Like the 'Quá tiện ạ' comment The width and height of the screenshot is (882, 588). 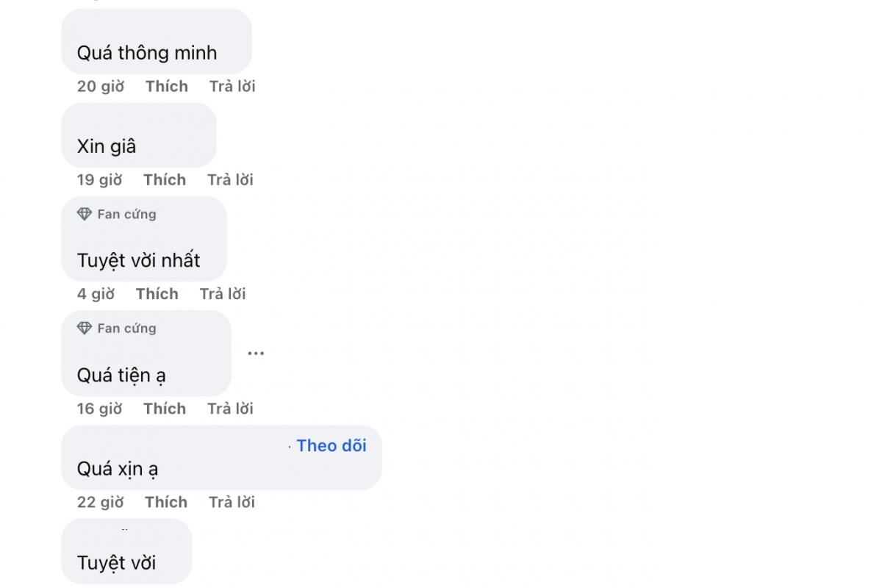165,409
